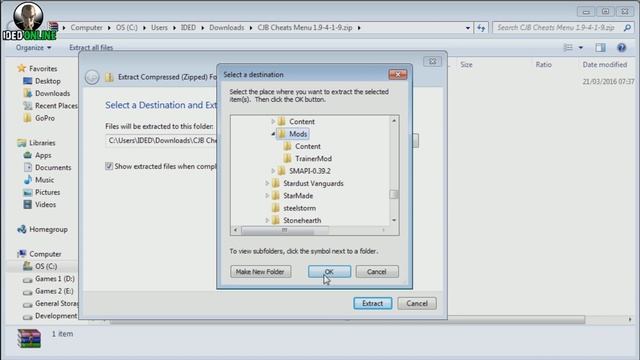The image size is (640, 360).
Task: Open Homegroup in sidebar
Action: tap(48, 229)
